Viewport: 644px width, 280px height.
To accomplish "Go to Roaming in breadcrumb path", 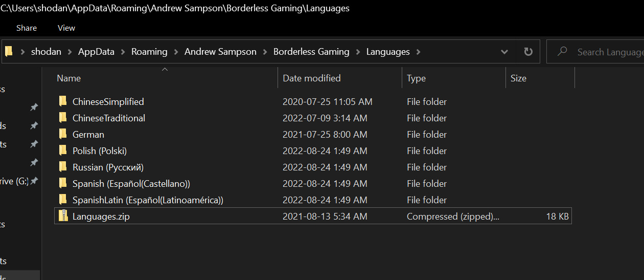I will pos(149,52).
